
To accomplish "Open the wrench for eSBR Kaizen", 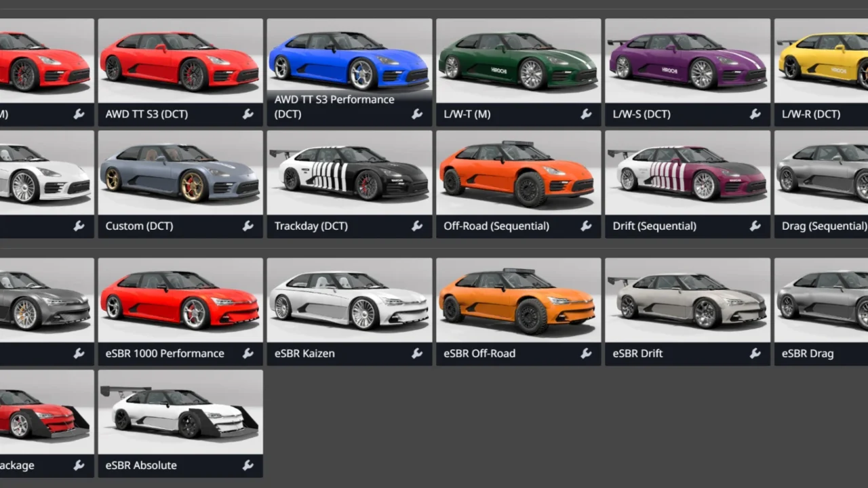I will (x=417, y=353).
